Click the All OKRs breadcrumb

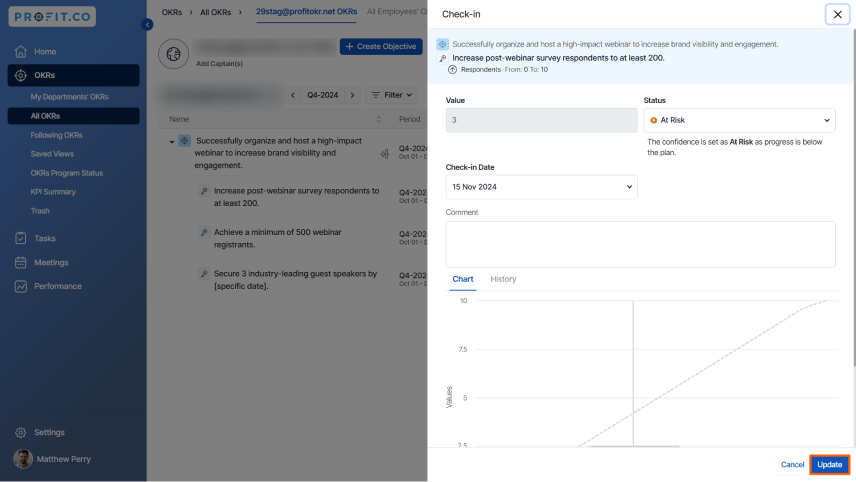[215, 12]
